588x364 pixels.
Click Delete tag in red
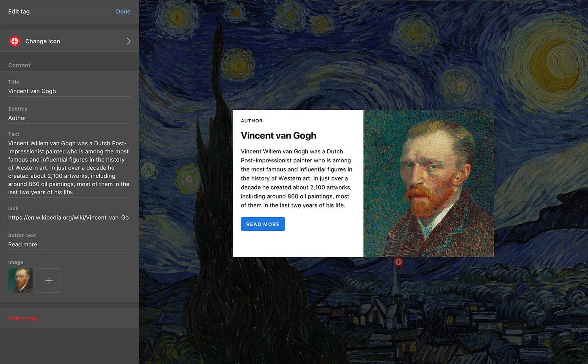[x=22, y=318]
